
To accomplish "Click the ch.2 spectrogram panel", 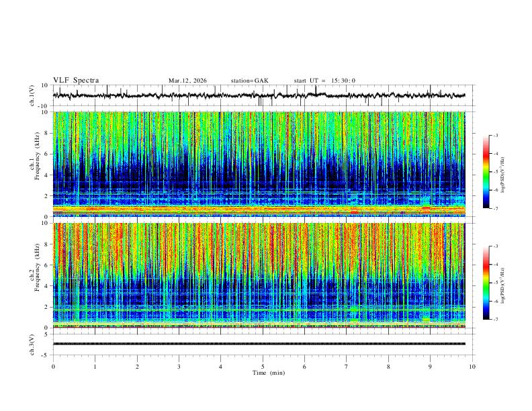I will coord(263,275).
